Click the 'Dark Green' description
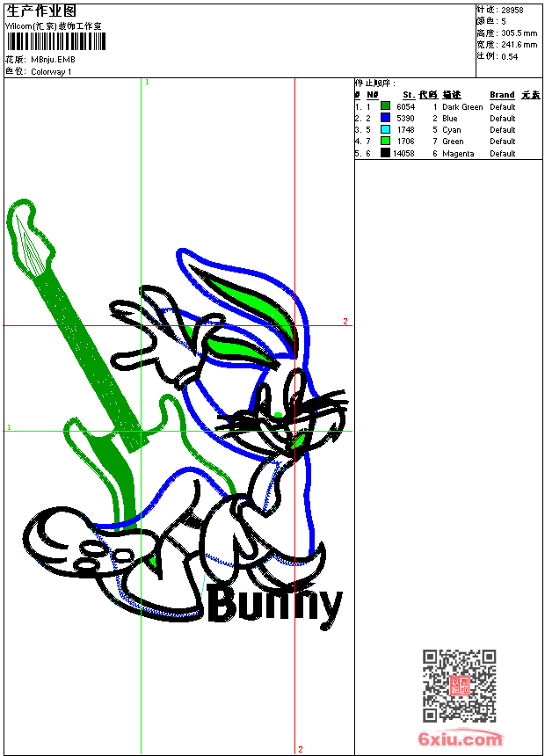The height and width of the screenshot is (756, 545). tap(462, 107)
